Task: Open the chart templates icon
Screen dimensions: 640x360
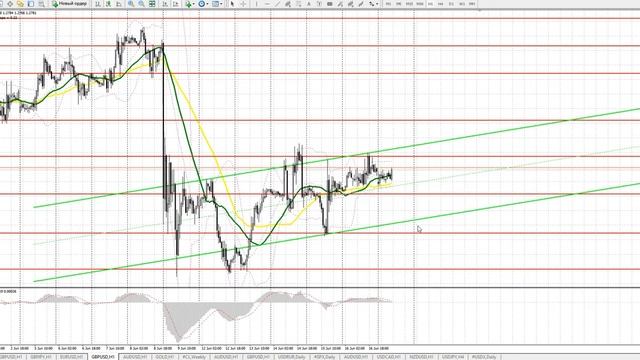Action: tap(215, 4)
